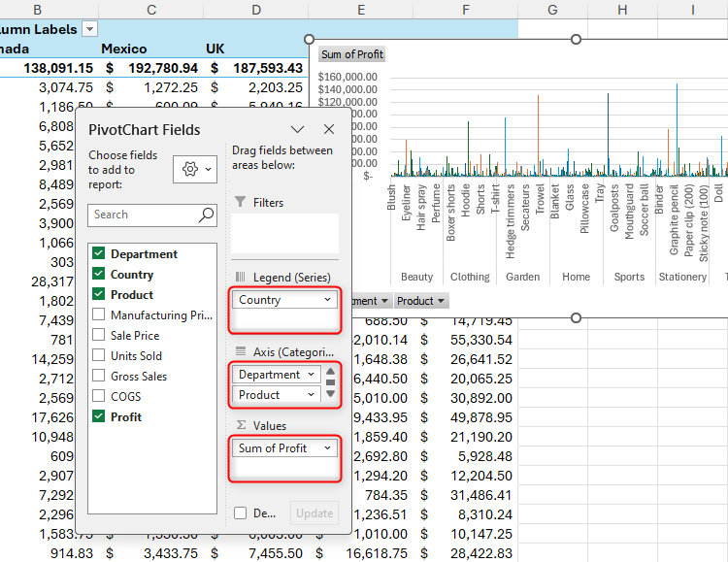Screen dimensions: 728x562
Task: Select cell with value 55,330.54
Action: tap(466, 340)
